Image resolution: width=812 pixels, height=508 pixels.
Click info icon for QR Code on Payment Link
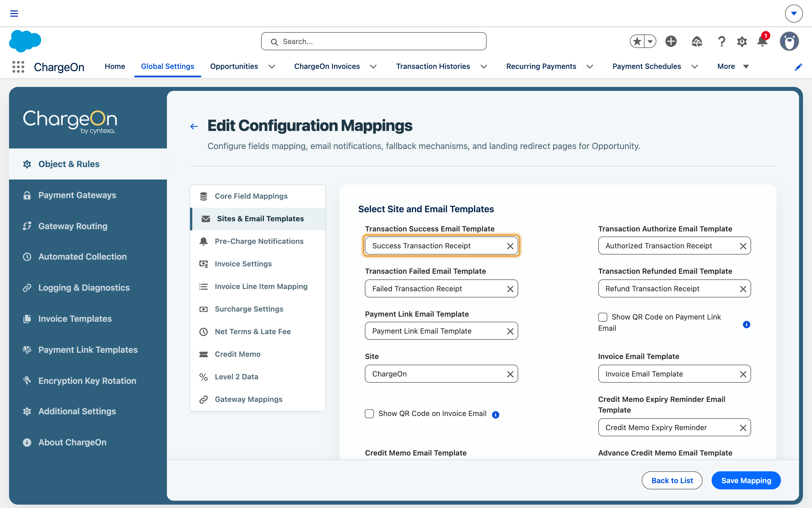746,324
